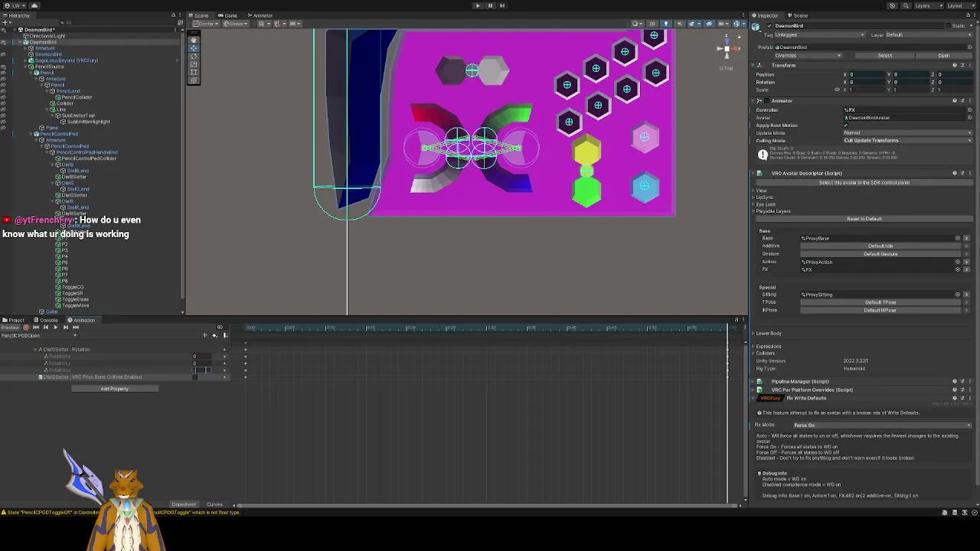Viewport: 980px width, 551px height.
Task: Collapse the DialGSetter Rotation property
Action: (x=36, y=350)
